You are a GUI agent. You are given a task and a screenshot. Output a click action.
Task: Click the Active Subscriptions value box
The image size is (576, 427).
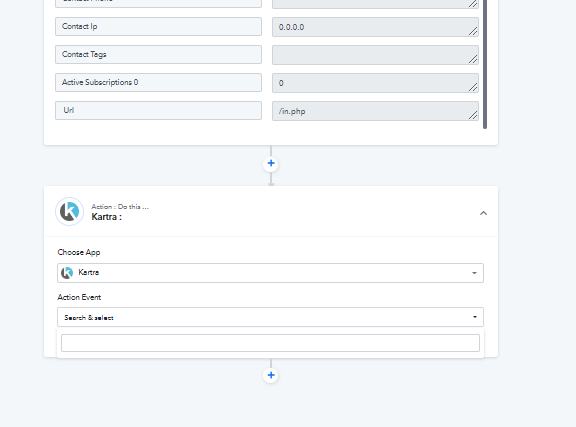tap(375, 83)
